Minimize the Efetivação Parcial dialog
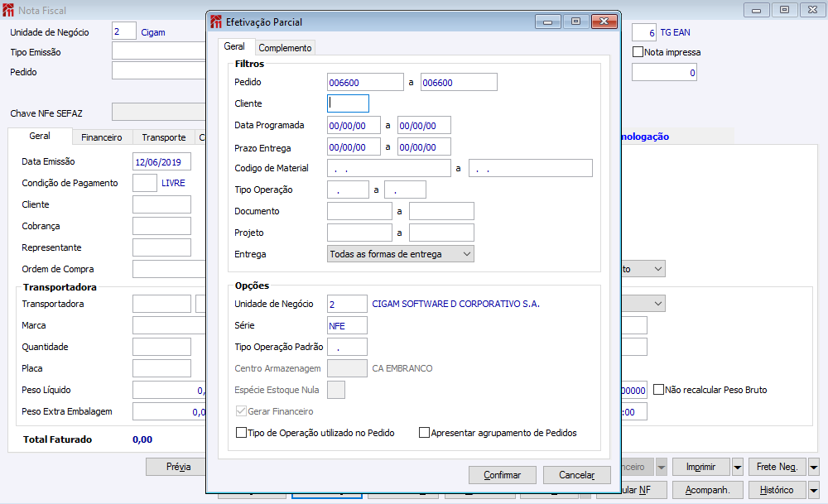 pos(547,22)
